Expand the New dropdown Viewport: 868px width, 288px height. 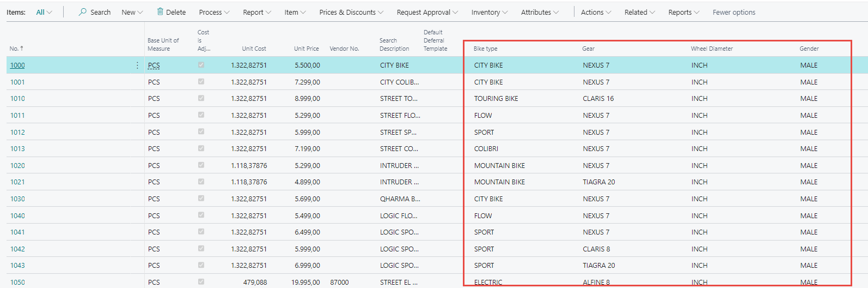click(x=132, y=12)
